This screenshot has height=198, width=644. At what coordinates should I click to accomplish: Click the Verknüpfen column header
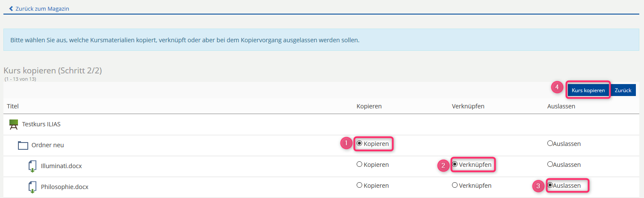468,106
